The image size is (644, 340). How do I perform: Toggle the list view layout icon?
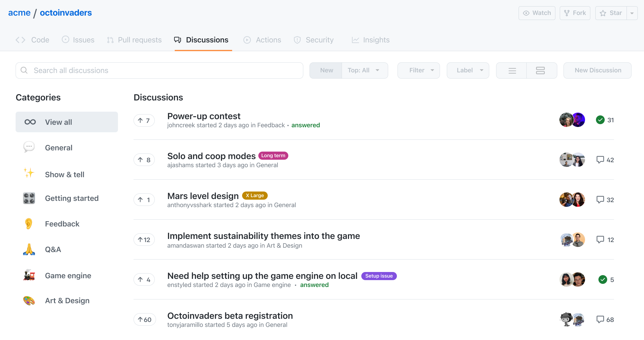511,70
